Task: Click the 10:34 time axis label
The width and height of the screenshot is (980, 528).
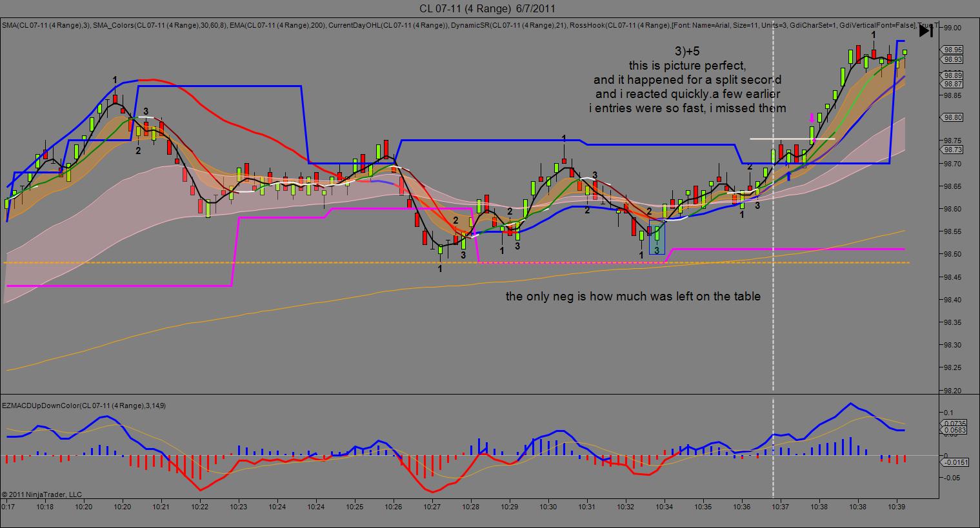Action: pyautogui.click(x=665, y=507)
